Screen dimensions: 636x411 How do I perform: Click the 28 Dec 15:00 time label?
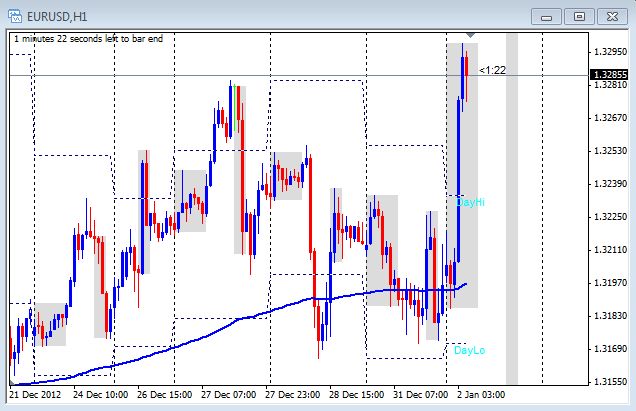(x=357, y=394)
